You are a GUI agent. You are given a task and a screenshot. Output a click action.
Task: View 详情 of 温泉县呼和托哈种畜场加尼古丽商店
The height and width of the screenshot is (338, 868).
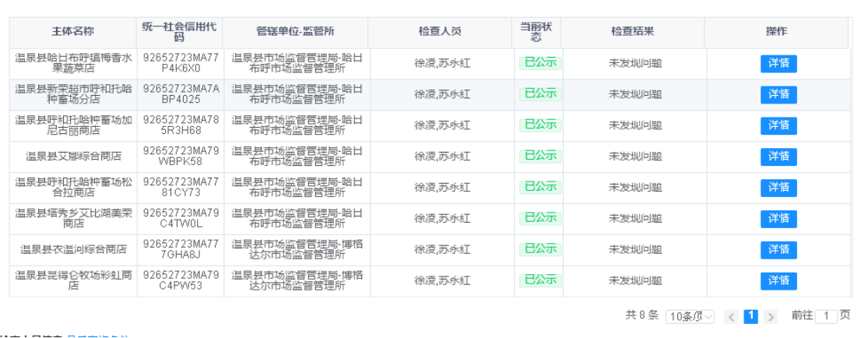(x=778, y=125)
